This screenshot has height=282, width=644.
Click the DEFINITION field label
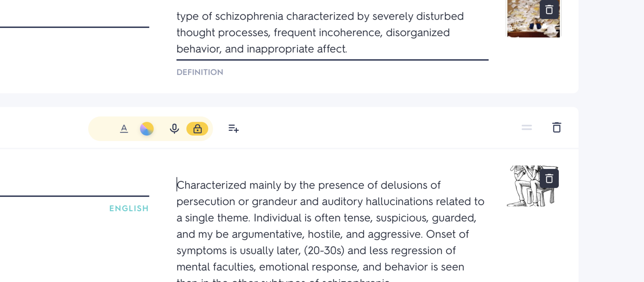click(200, 72)
